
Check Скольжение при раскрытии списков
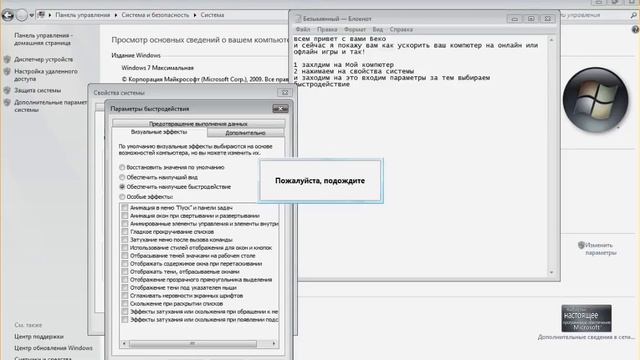pos(125,304)
